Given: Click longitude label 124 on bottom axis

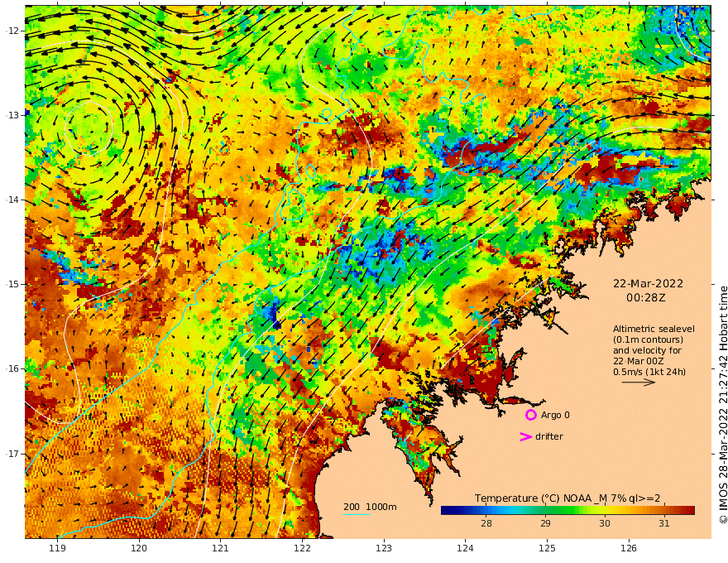Looking at the screenshot, I should point(465,548).
